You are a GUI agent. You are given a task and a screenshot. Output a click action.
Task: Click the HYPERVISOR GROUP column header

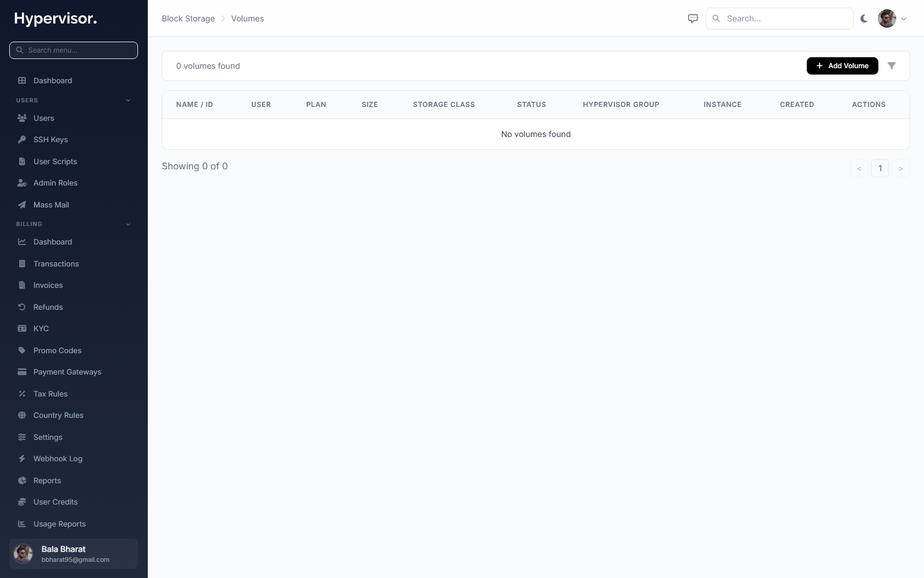(x=621, y=105)
